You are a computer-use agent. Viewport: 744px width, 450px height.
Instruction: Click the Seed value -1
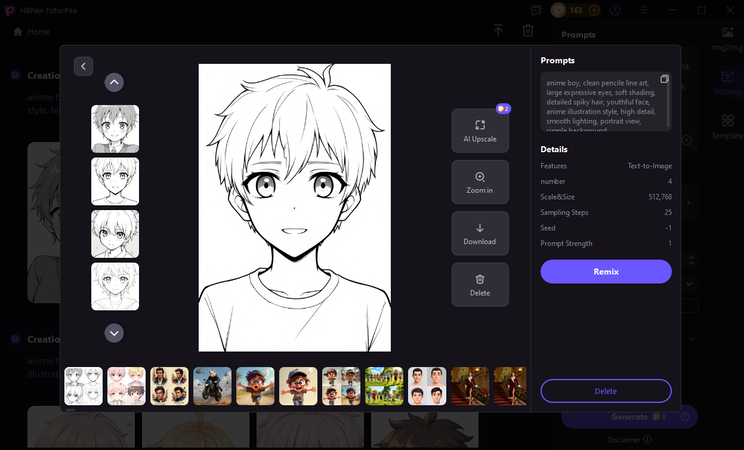668,228
